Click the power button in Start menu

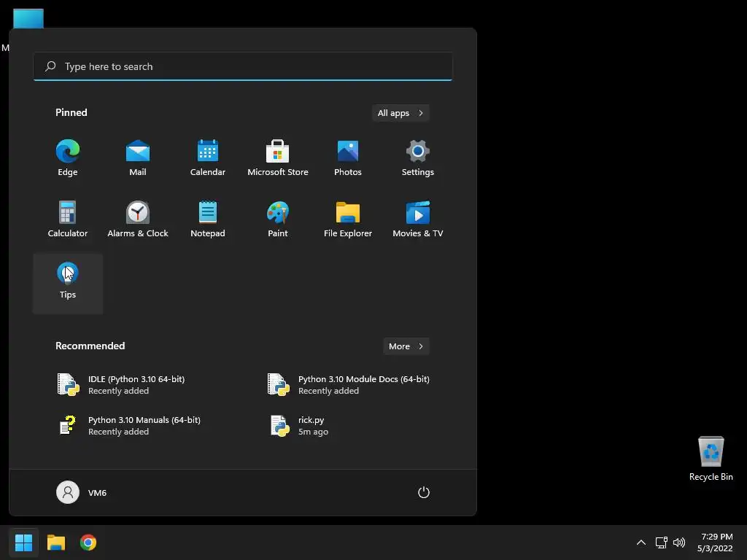click(424, 492)
